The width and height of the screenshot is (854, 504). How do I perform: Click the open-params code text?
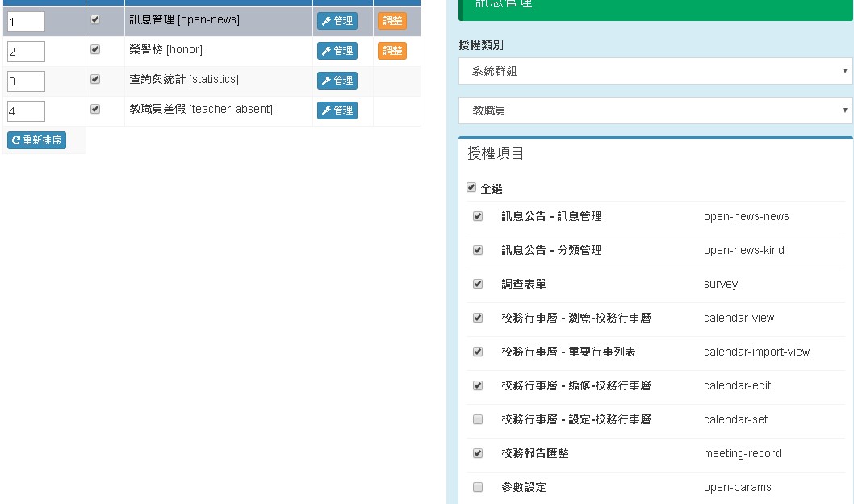738,487
